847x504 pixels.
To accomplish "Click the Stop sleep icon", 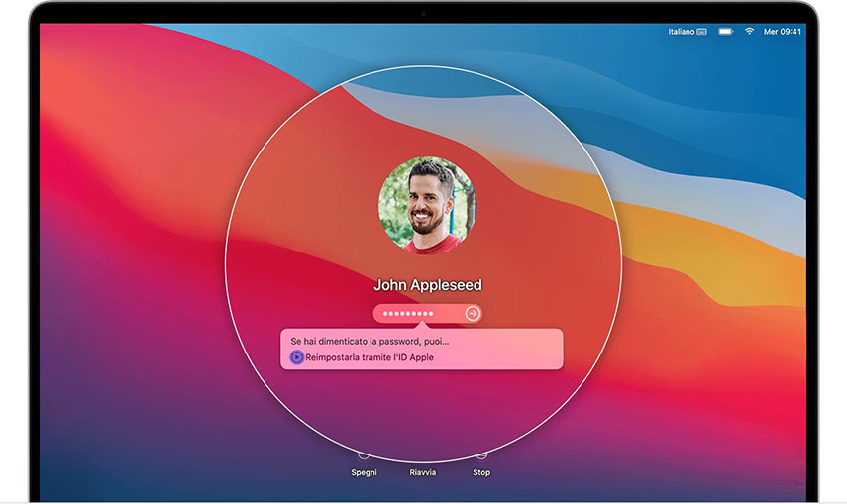I will click(481, 455).
